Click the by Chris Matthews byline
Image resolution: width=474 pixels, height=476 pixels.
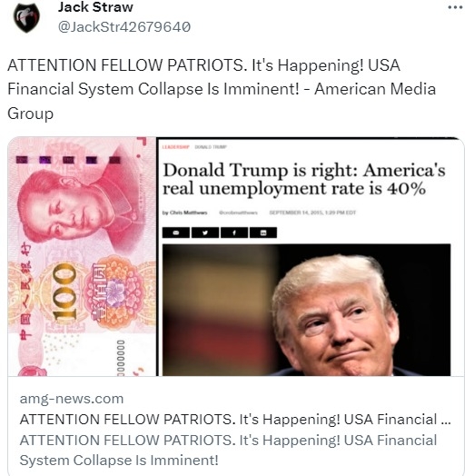pos(185,213)
